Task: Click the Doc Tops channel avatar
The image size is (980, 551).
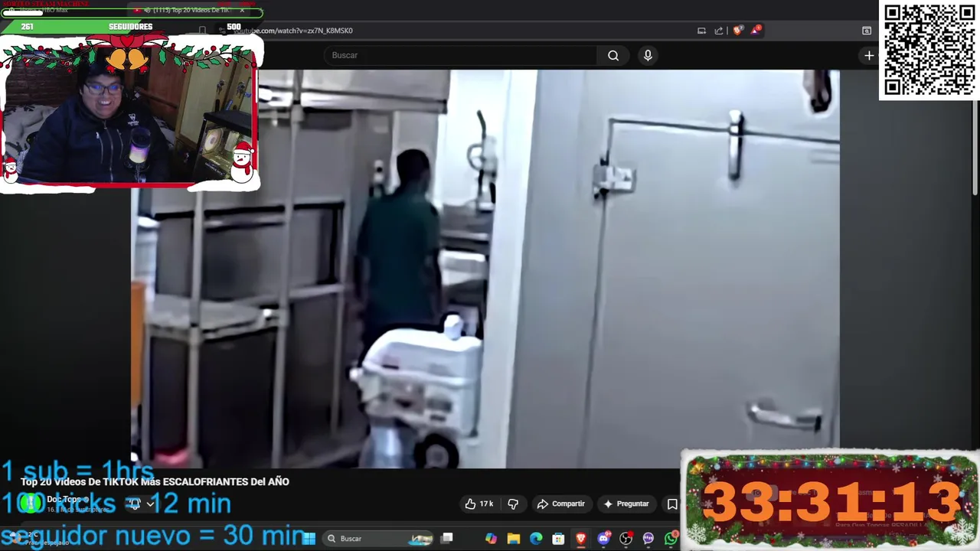Action: (x=31, y=503)
